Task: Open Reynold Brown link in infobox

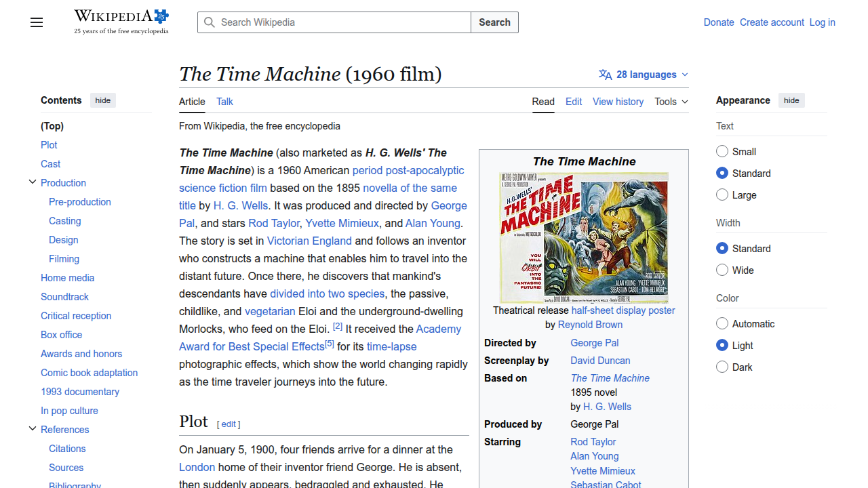Action: [x=590, y=325]
